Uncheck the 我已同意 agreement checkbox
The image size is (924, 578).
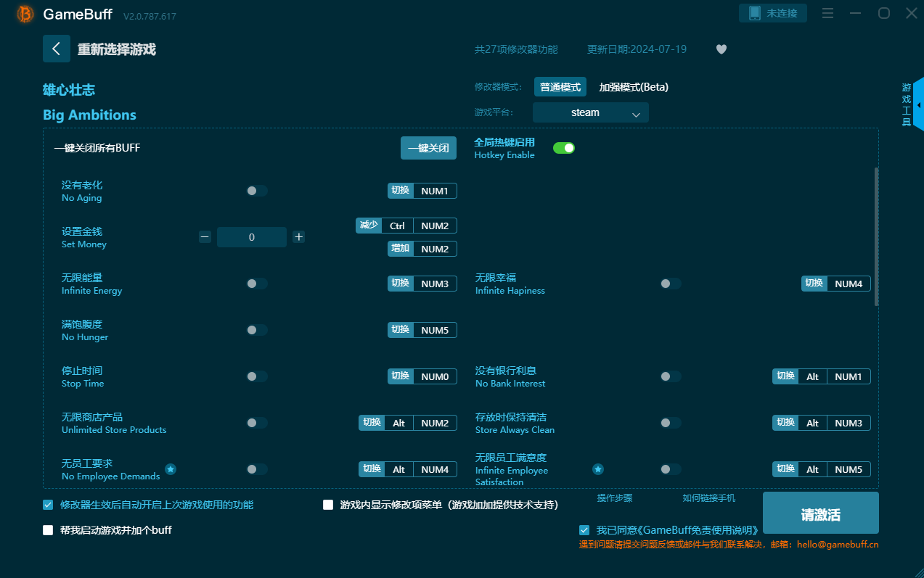click(x=584, y=530)
